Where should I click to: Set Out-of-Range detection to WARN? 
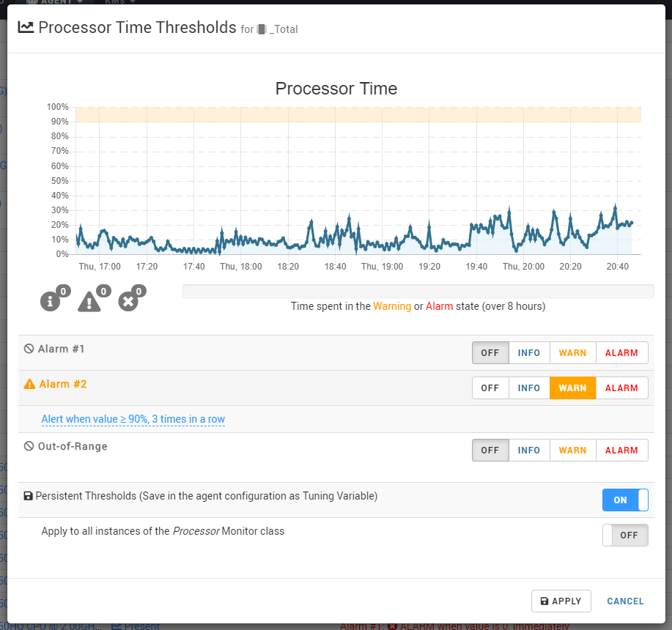pyautogui.click(x=572, y=450)
